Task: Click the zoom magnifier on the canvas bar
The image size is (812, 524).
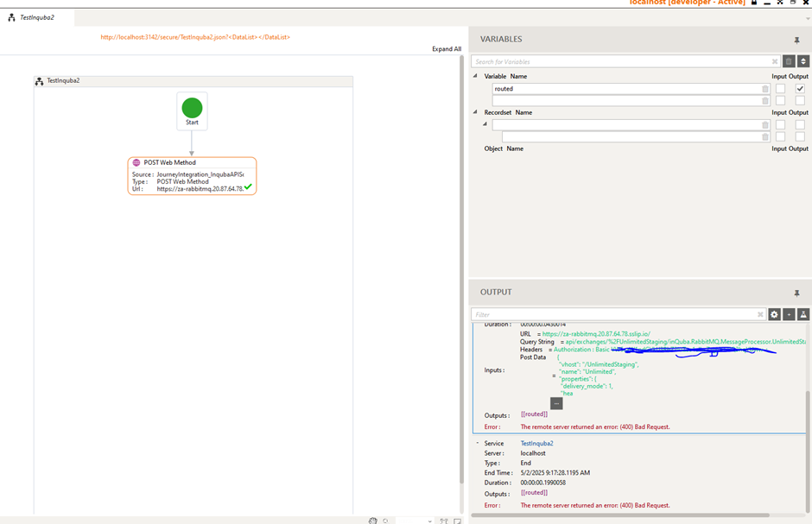Action: [x=385, y=521]
